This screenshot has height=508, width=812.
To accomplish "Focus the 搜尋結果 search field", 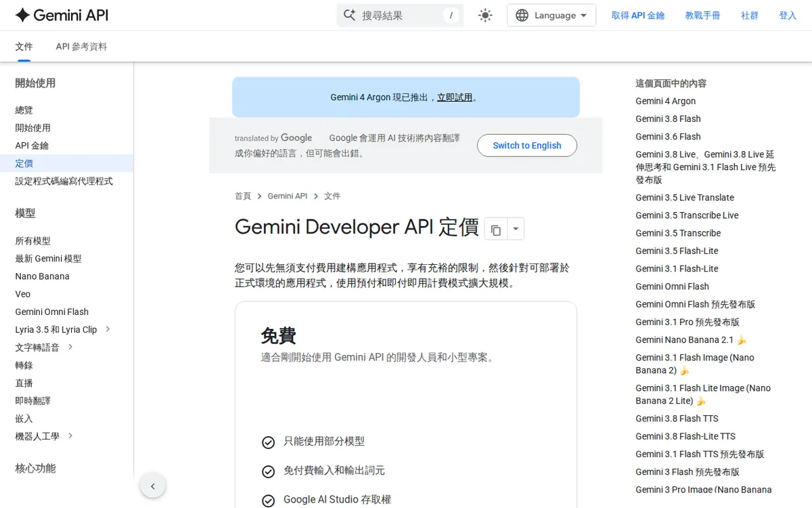I will (x=400, y=16).
